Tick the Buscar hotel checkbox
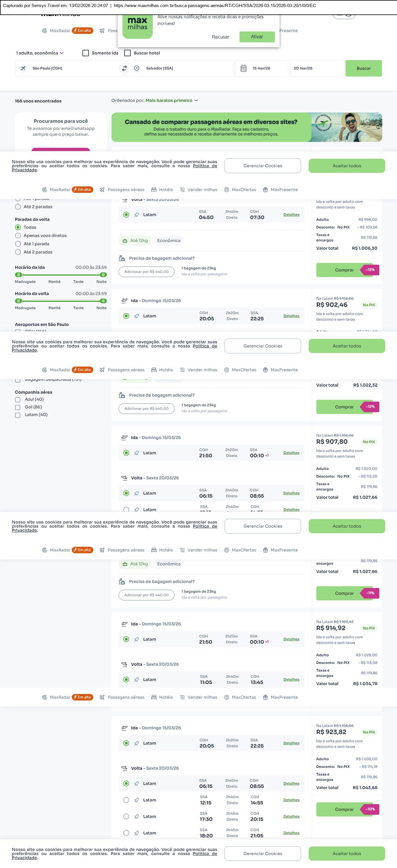The height and width of the screenshot is (868, 397). 128,53
